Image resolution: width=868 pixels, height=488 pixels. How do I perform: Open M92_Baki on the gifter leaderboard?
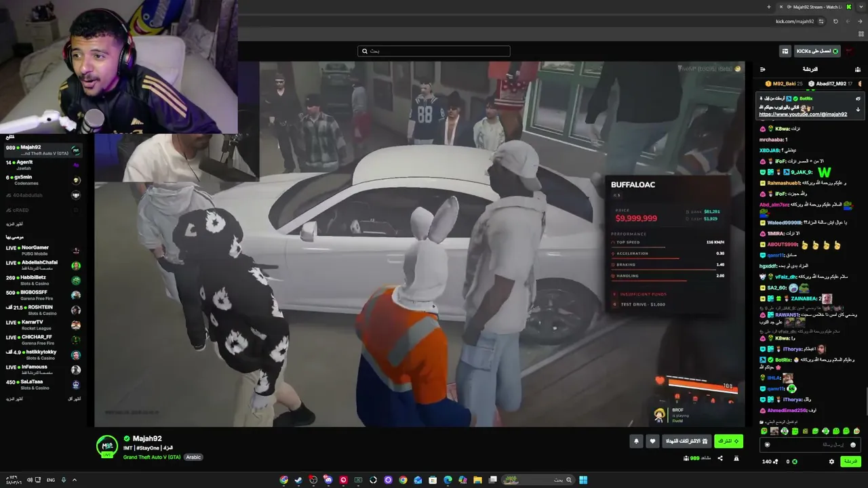[784, 83]
